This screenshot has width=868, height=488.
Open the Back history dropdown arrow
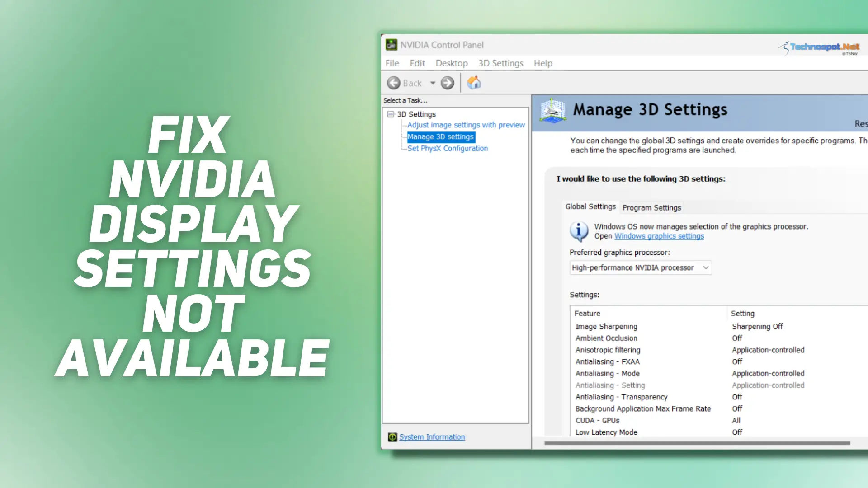pos(433,83)
